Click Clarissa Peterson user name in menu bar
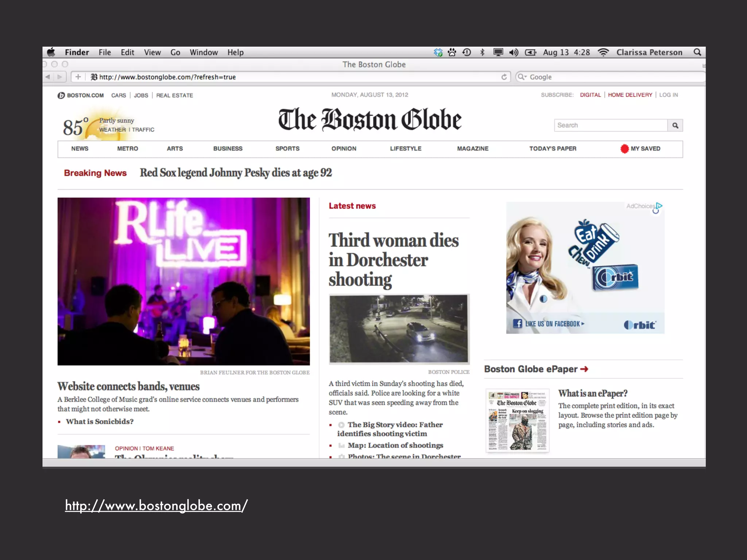Image resolution: width=747 pixels, height=560 pixels. tap(649, 52)
